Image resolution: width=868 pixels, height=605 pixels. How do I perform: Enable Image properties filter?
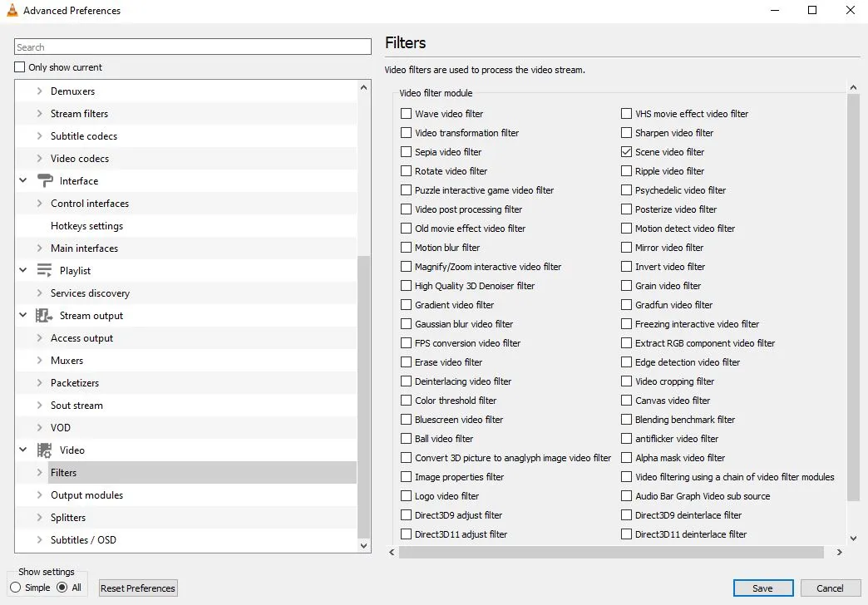click(x=406, y=476)
